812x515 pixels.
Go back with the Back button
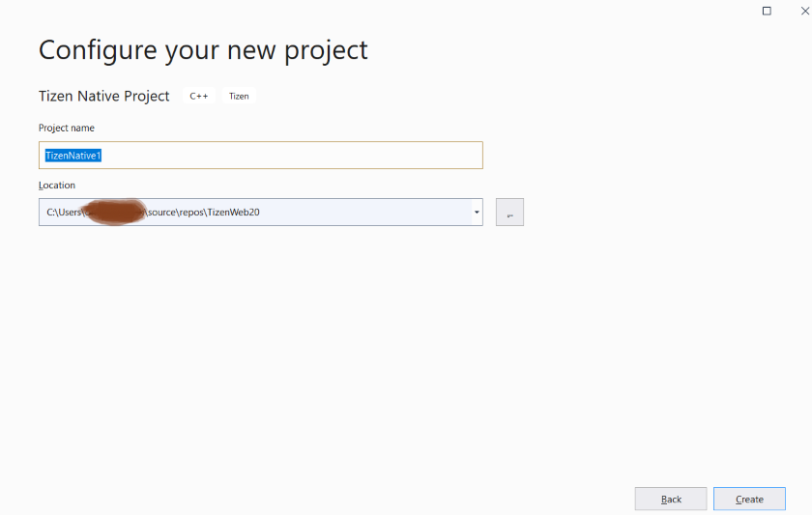pos(671,499)
